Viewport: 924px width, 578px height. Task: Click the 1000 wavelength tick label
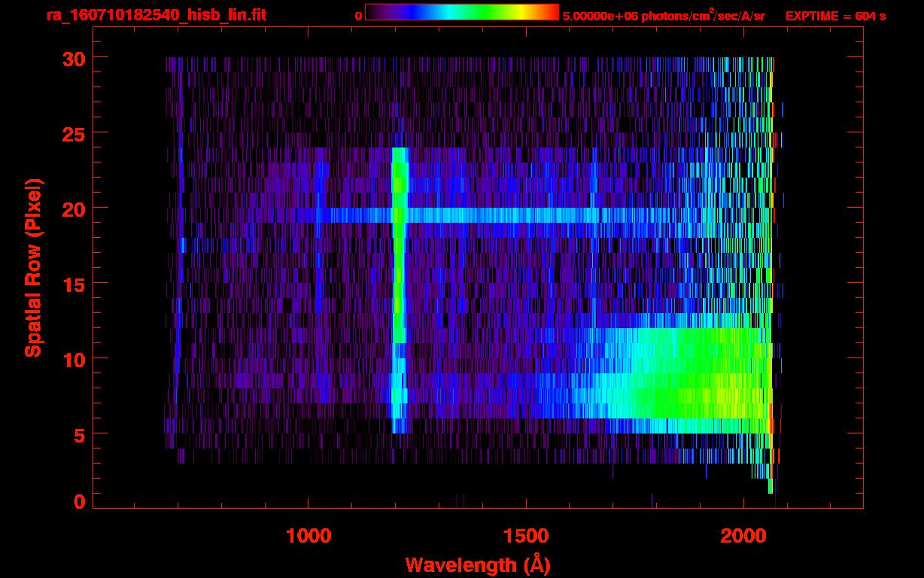[309, 536]
